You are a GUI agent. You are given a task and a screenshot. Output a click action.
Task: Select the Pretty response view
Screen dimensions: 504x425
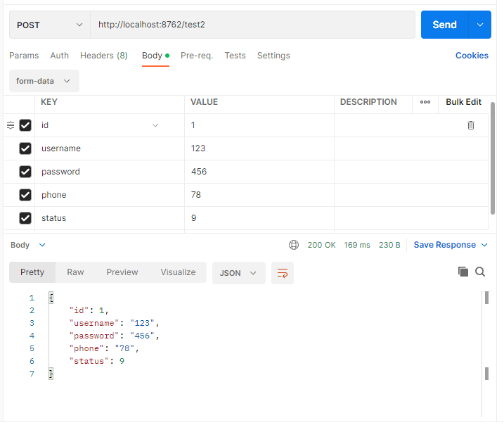coord(32,272)
